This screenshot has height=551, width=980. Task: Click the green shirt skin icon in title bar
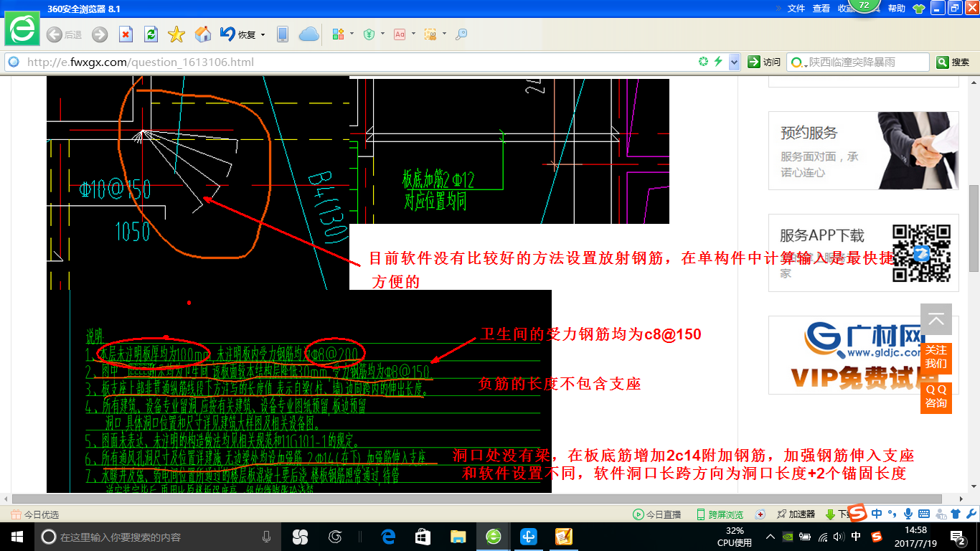pyautogui.click(x=920, y=9)
